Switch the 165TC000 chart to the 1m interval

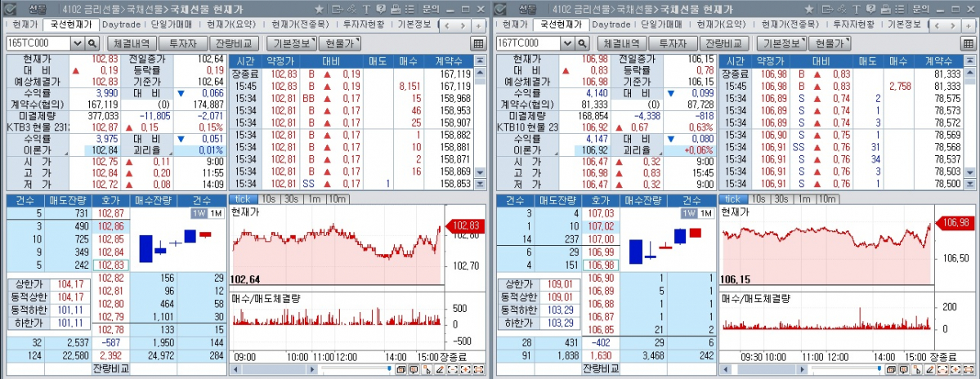click(313, 199)
